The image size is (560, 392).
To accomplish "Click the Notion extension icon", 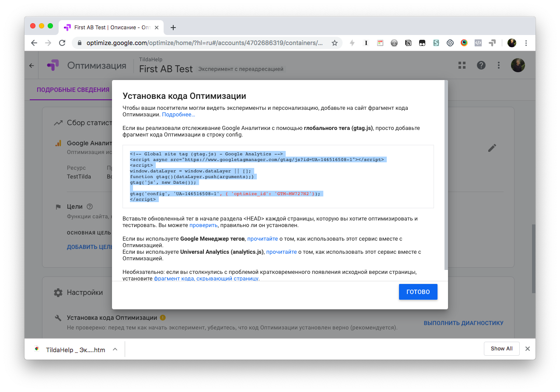I will click(x=408, y=43).
